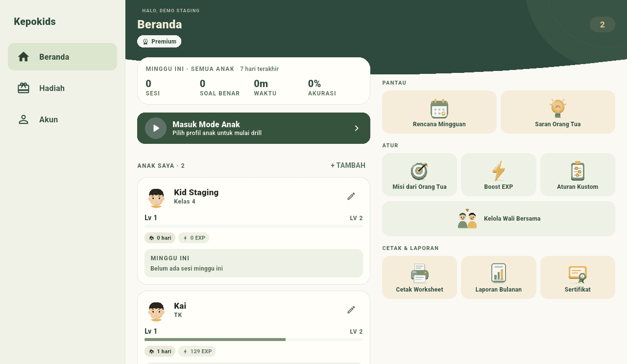Screen dimensions: 627x364
Task: Open Kelola Wali Bersama people icon
Action: pyautogui.click(x=467, y=219)
